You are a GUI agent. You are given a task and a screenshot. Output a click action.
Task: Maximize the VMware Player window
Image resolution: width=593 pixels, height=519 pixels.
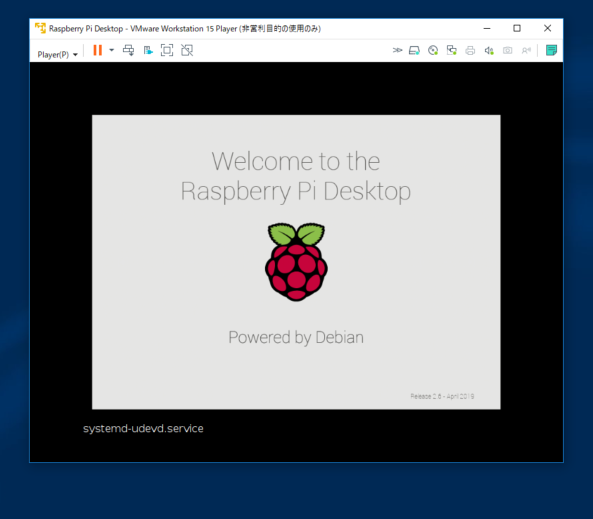click(x=517, y=28)
